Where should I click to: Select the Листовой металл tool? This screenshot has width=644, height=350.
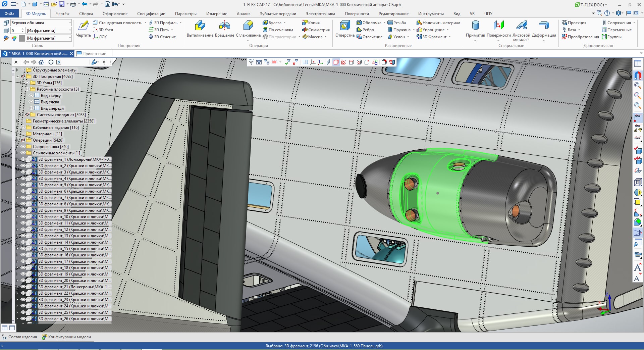pyautogui.click(x=521, y=31)
